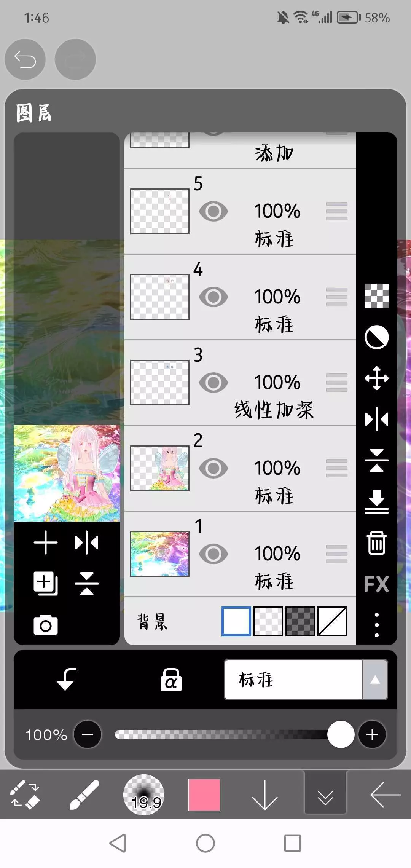The image size is (411, 868).
Task: Open the camera import icon
Action: pos(46,625)
